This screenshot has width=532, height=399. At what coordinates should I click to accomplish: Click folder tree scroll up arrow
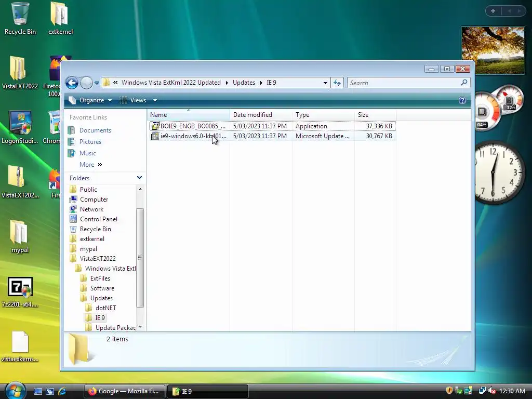(x=140, y=189)
